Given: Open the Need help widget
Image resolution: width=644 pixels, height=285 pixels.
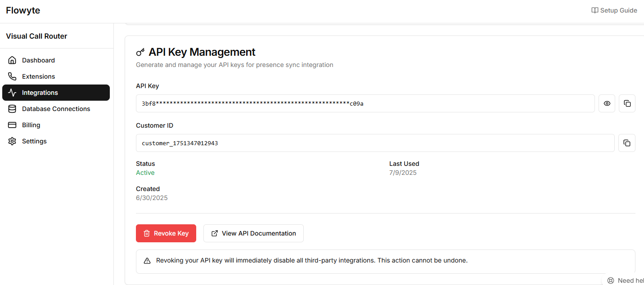Looking at the screenshot, I should pyautogui.click(x=626, y=280).
